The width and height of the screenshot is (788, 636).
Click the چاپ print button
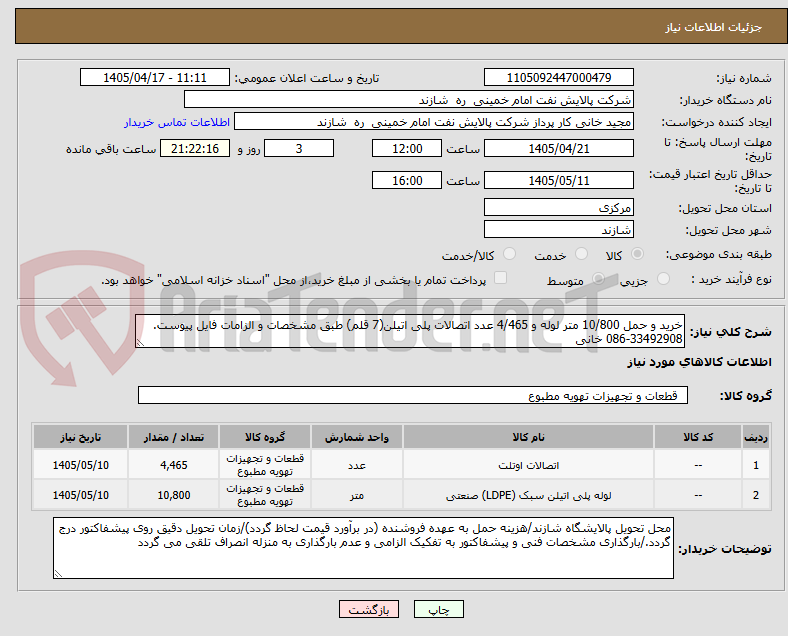click(x=439, y=609)
